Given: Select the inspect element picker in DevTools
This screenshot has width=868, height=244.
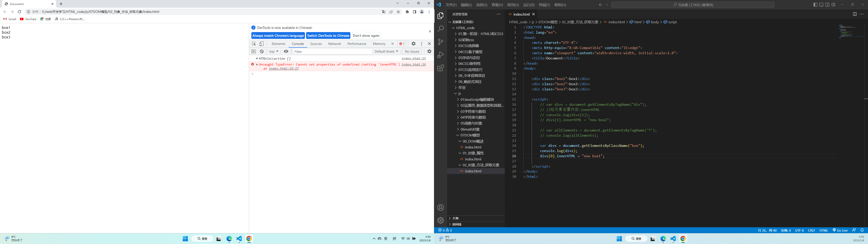Looking at the screenshot, I should (254, 44).
